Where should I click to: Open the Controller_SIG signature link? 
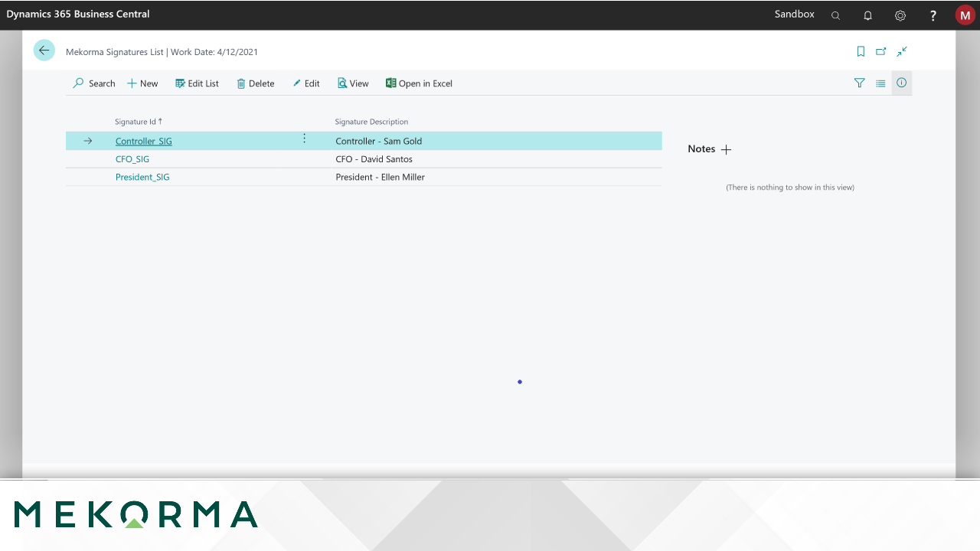point(144,141)
